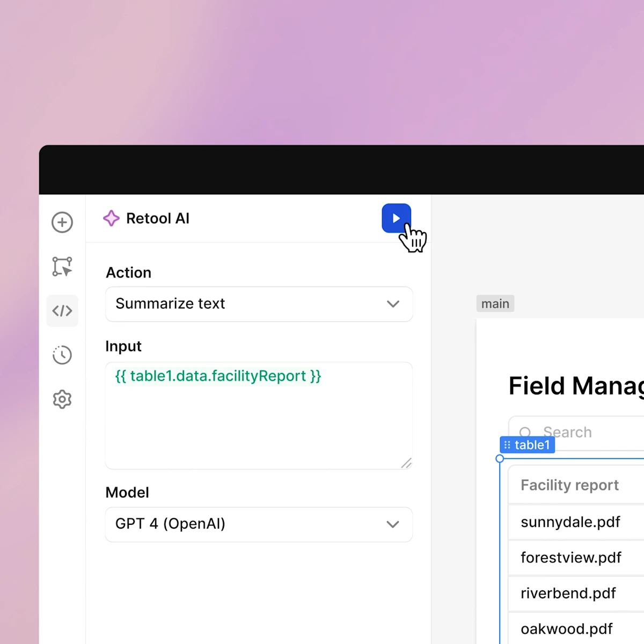This screenshot has width=644, height=644.
Task: Open the history panel
Action: coord(62,355)
